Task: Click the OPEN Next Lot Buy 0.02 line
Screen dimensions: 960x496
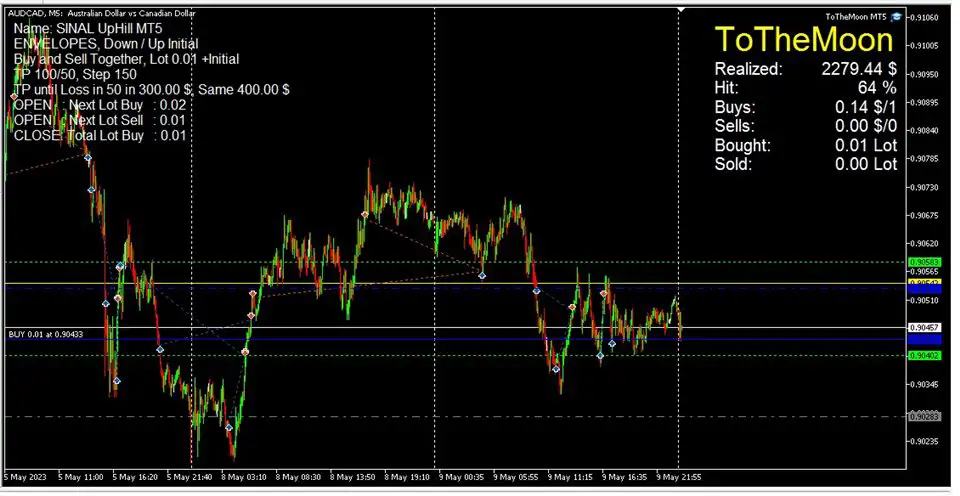Action: 100,105
